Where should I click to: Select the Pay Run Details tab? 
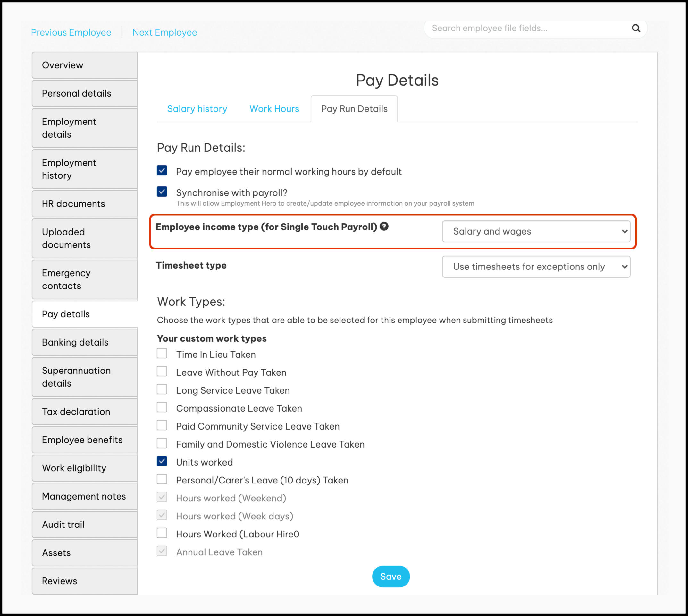354,109
